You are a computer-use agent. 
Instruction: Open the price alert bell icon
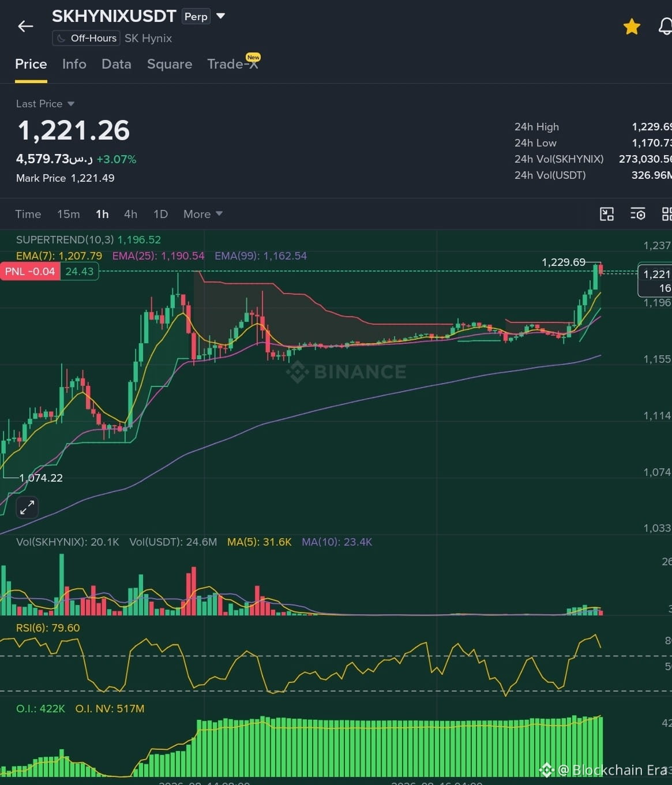pyautogui.click(x=665, y=27)
